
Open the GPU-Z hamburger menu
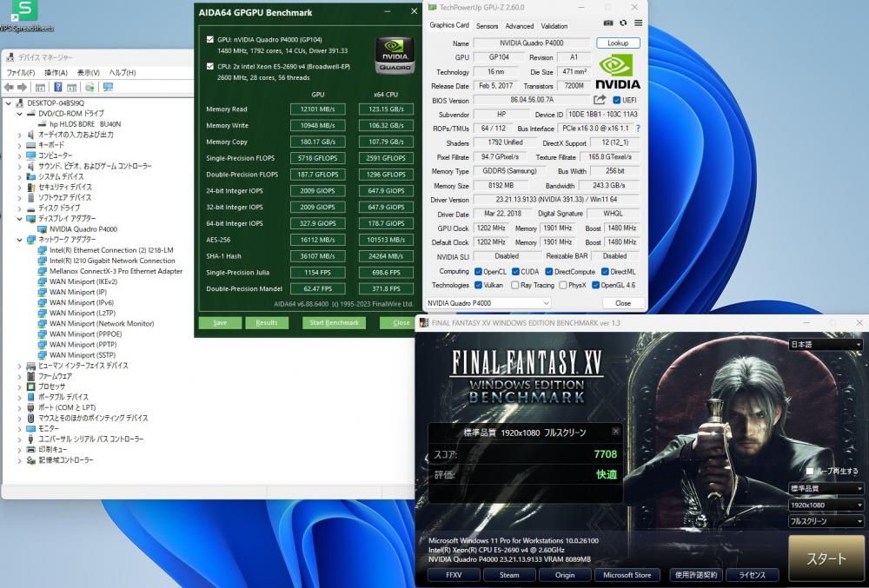point(639,23)
